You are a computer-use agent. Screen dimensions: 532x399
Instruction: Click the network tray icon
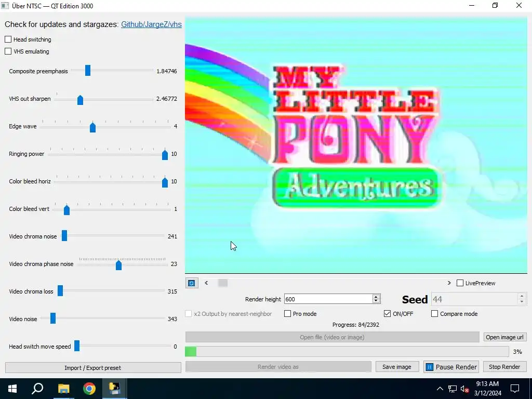[x=453, y=389]
